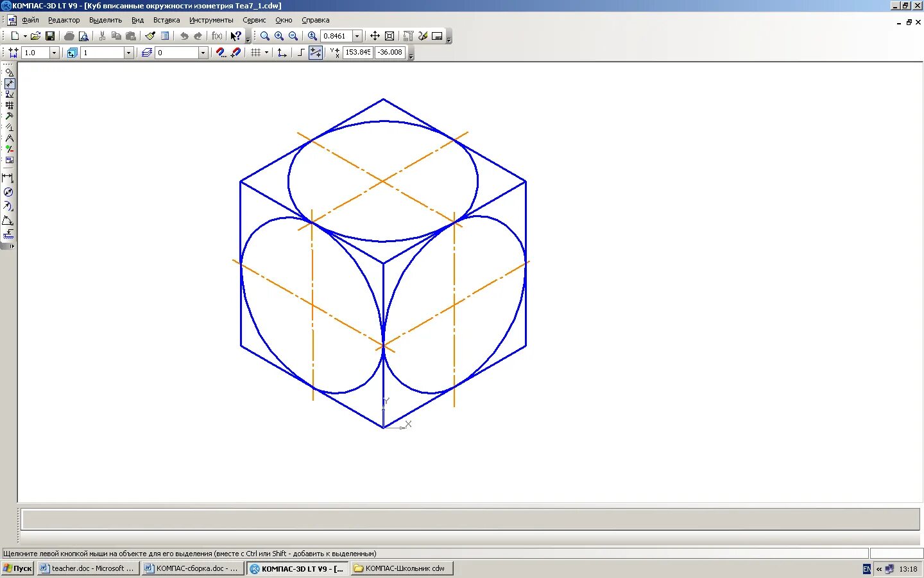924x578 pixels.
Task: Create a new document with the New icon
Action: pos(15,36)
